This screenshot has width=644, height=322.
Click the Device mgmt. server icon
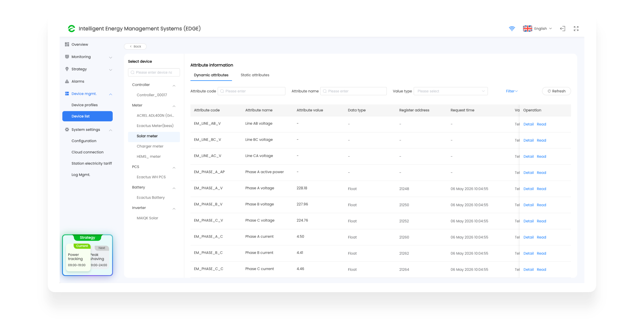click(x=67, y=94)
